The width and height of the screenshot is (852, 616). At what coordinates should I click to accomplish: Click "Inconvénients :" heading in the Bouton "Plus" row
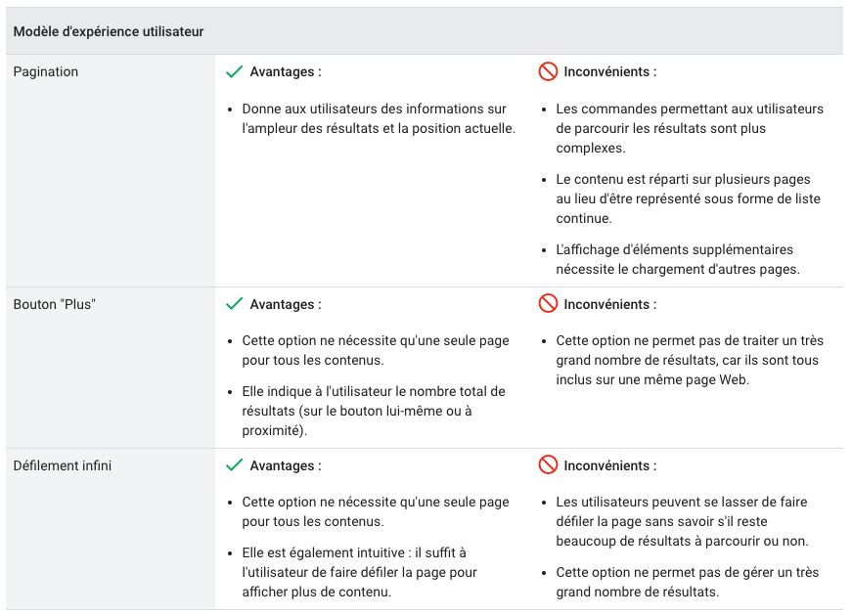click(610, 304)
